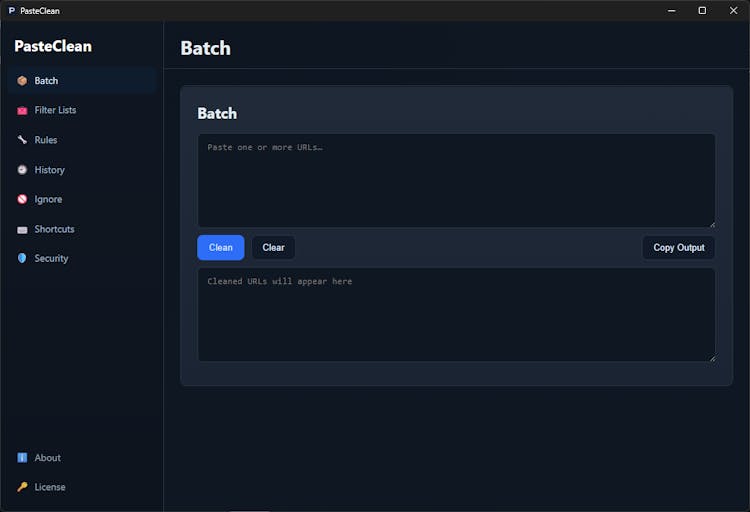Focus the 'Paste one or more URLs' text area
This screenshot has width=750, height=512.
(x=456, y=180)
